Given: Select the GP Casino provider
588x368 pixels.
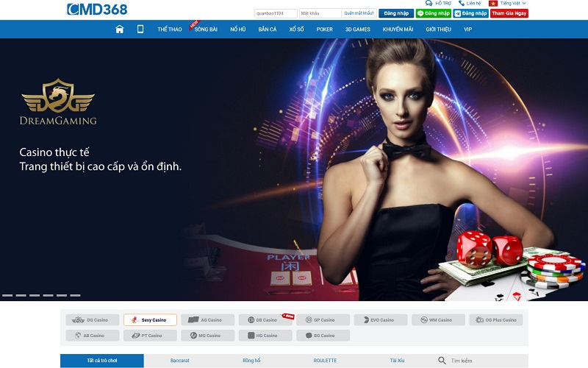Looking at the screenshot, I should [x=323, y=320].
